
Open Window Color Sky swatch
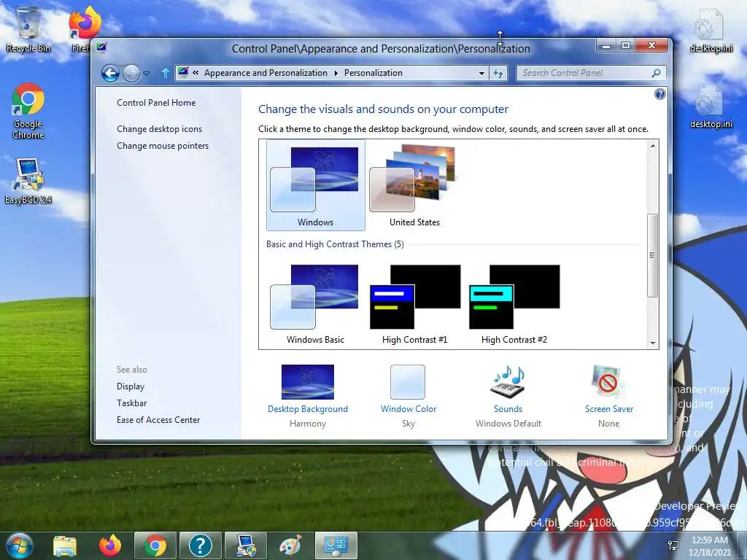408,382
